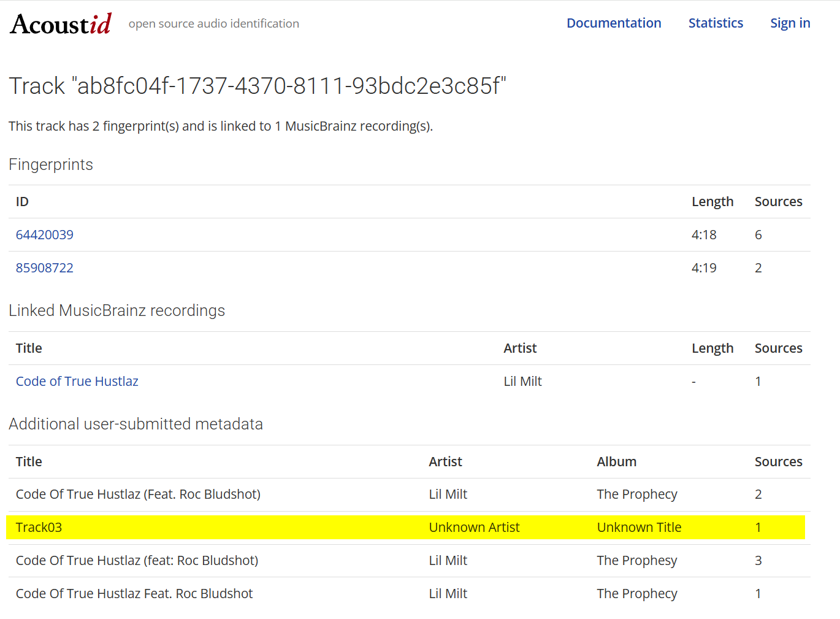
Task: Click the fingerprints table Length column header
Action: [x=712, y=202]
